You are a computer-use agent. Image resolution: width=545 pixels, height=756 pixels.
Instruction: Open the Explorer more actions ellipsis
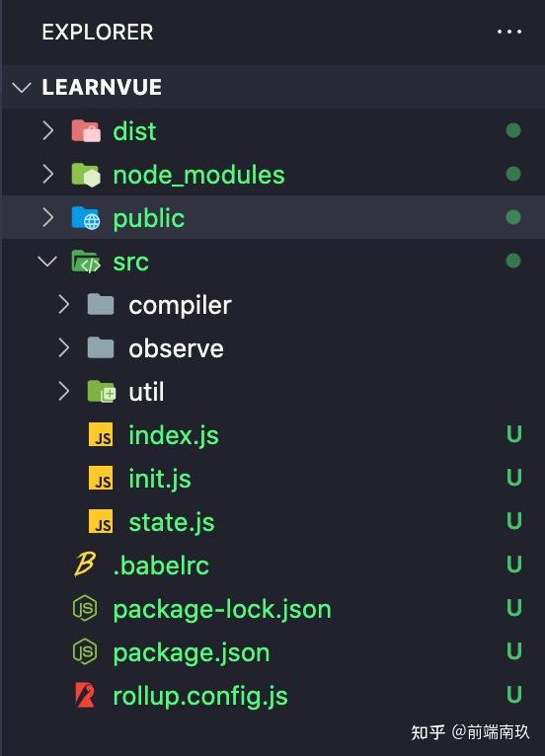pos(509,32)
